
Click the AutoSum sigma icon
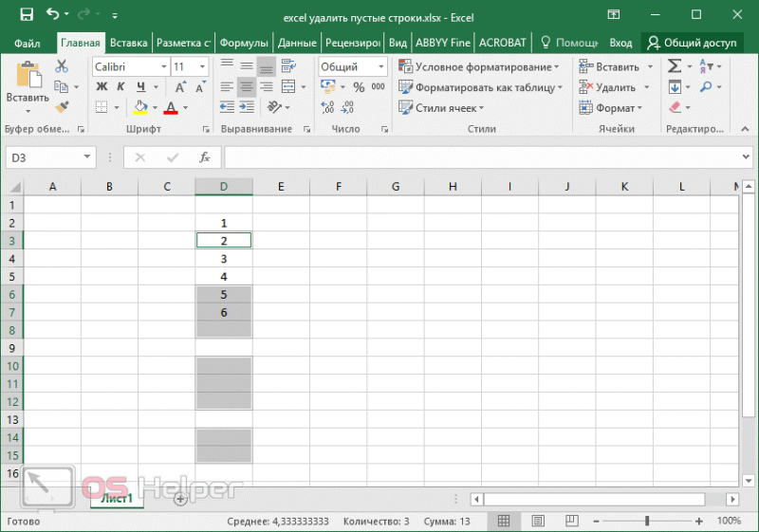tap(675, 65)
